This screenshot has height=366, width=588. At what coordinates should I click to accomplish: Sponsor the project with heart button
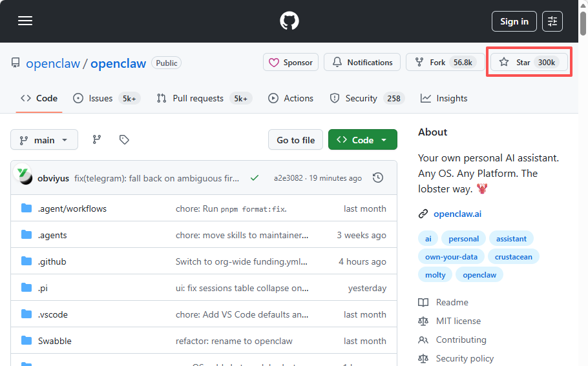[x=290, y=63]
